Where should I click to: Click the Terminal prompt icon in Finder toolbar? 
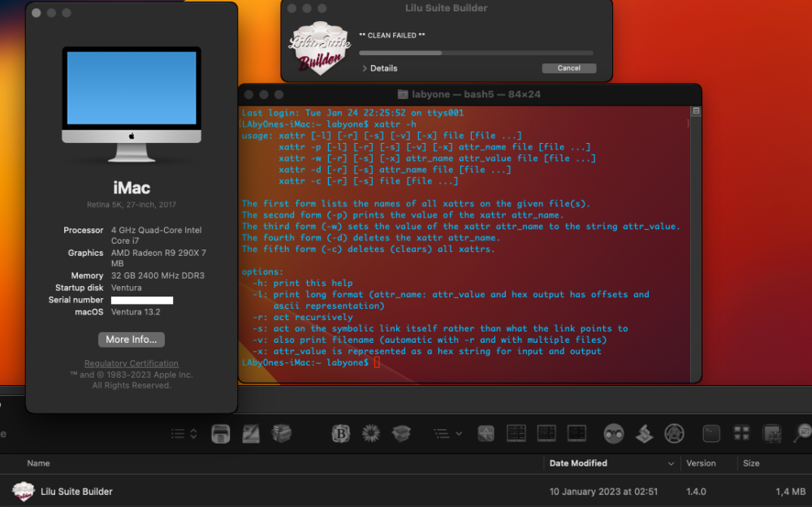coord(711,433)
